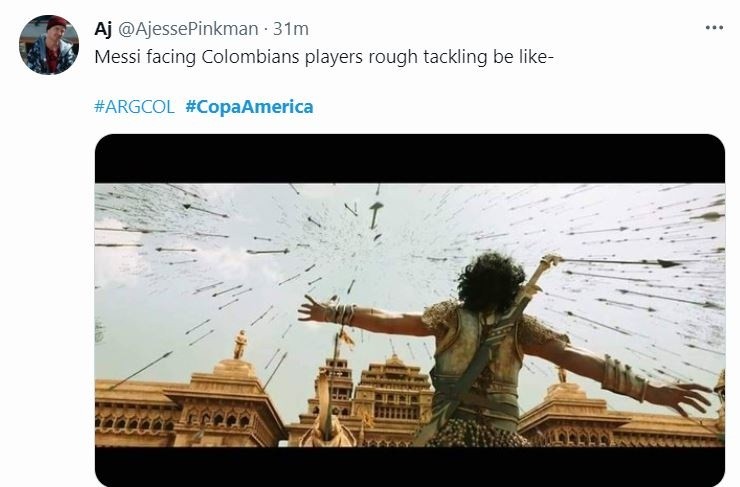The height and width of the screenshot is (487, 740).
Task: Open the tweet's three-dot more options menu
Action: coord(714,28)
